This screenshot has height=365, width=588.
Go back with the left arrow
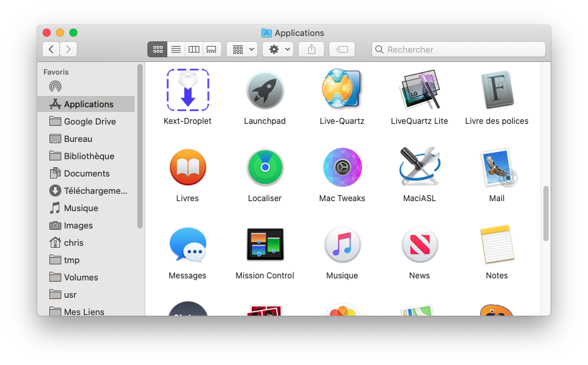tap(51, 49)
